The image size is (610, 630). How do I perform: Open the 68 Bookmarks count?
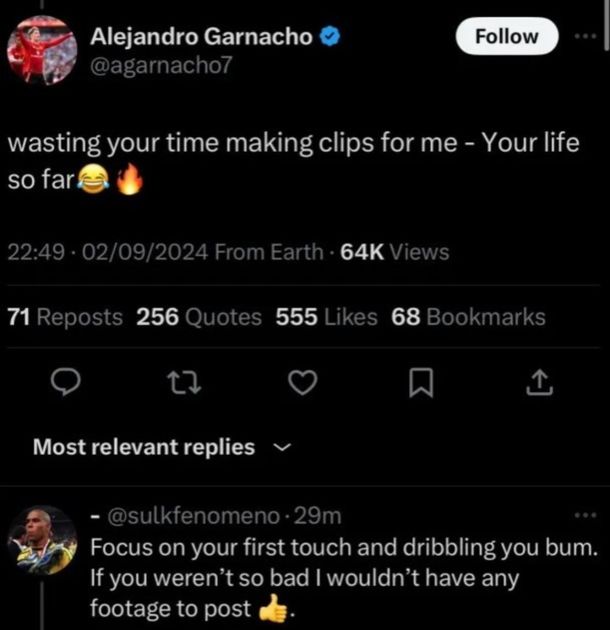(x=468, y=317)
